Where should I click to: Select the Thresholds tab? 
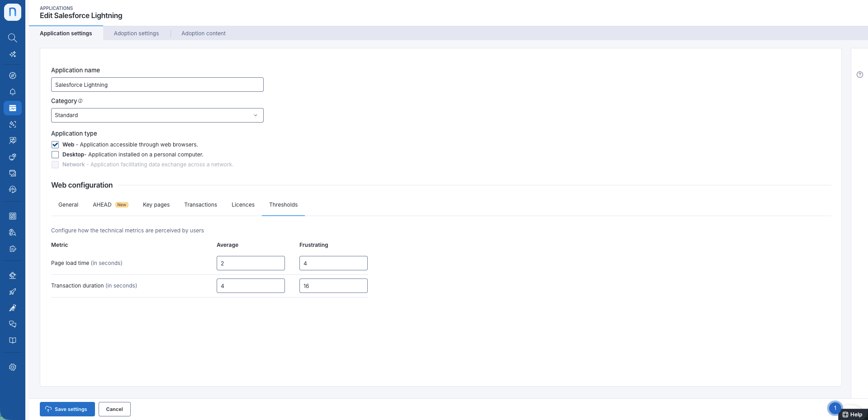tap(283, 205)
